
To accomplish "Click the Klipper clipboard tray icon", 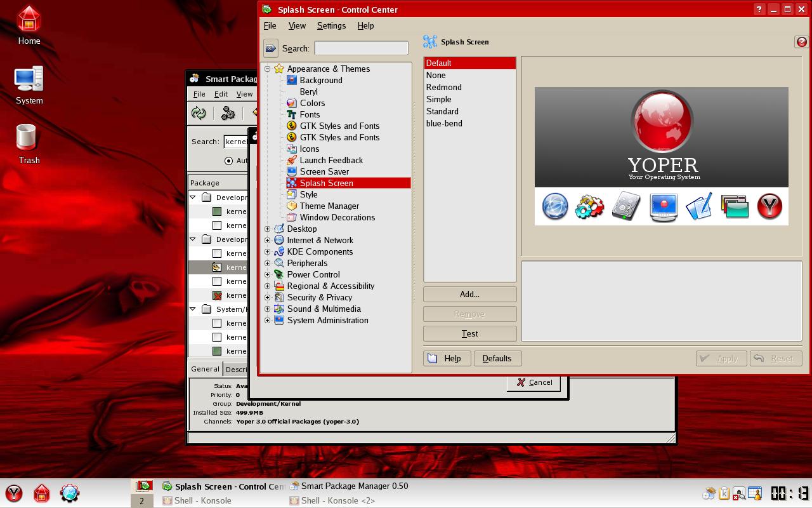I will click(724, 493).
